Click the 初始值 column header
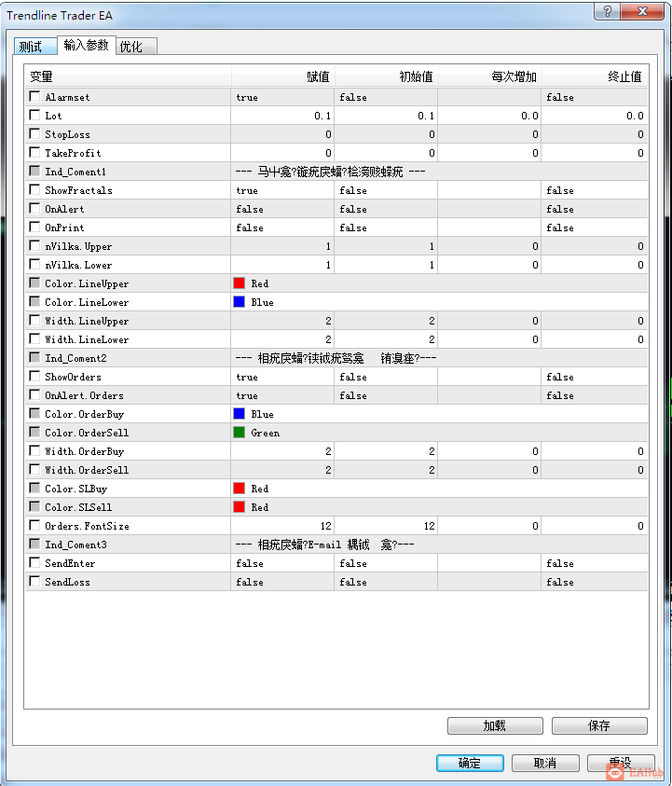 click(387, 76)
